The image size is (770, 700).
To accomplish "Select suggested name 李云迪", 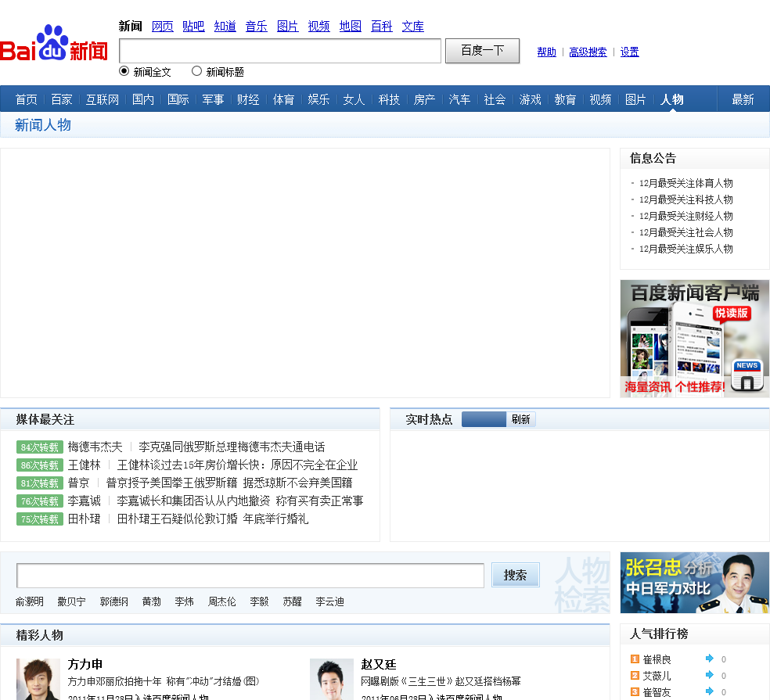I will click(330, 601).
